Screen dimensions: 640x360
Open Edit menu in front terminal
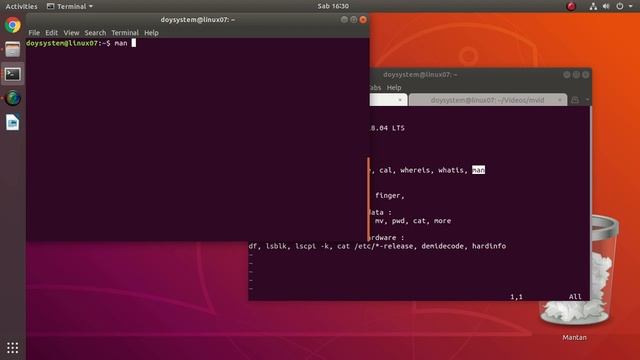[x=51, y=33]
